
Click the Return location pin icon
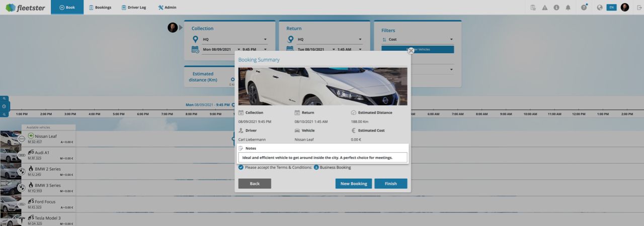(290, 39)
